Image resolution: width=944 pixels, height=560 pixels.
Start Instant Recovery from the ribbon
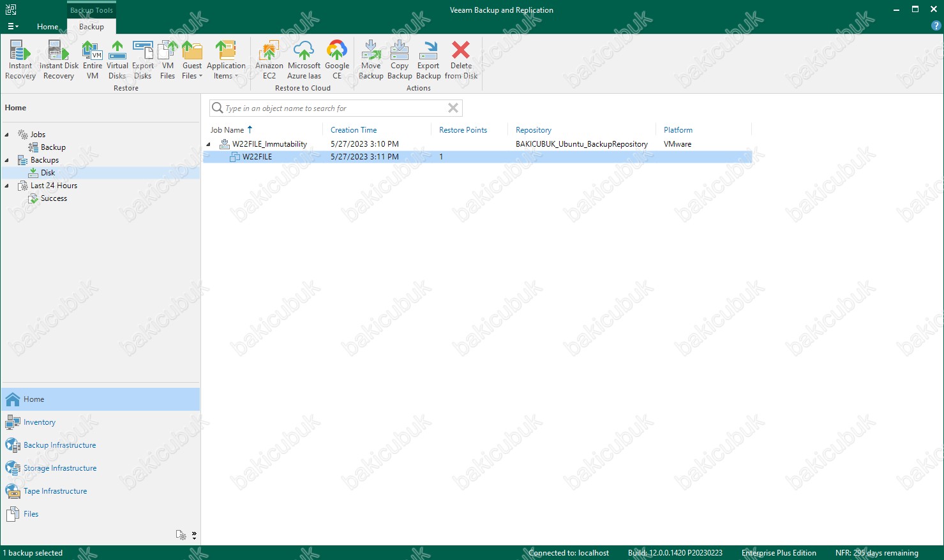click(20, 60)
